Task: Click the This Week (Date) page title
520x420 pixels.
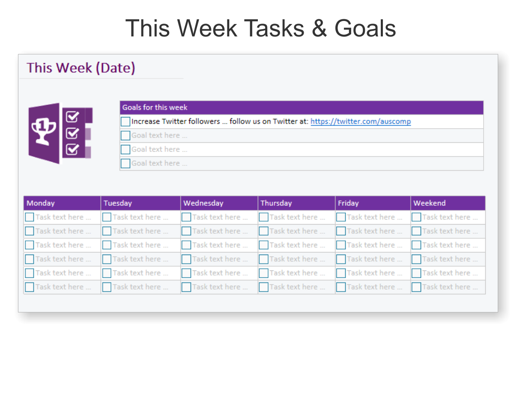Action: point(81,68)
